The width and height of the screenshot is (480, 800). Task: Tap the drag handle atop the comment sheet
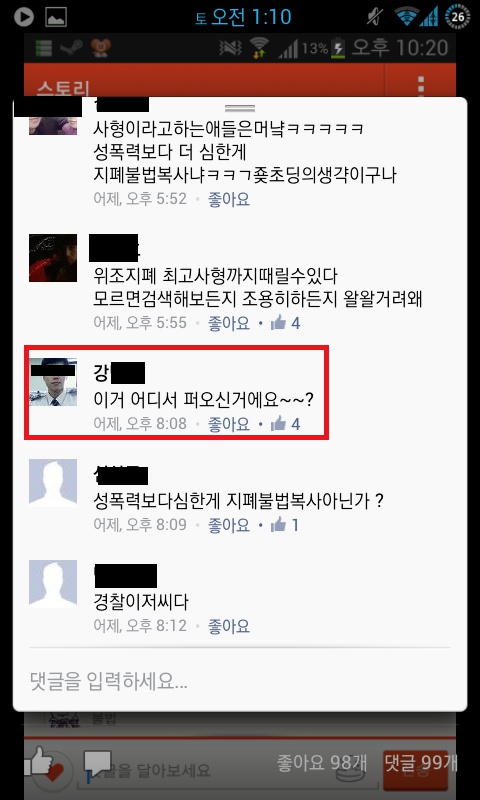point(240,108)
